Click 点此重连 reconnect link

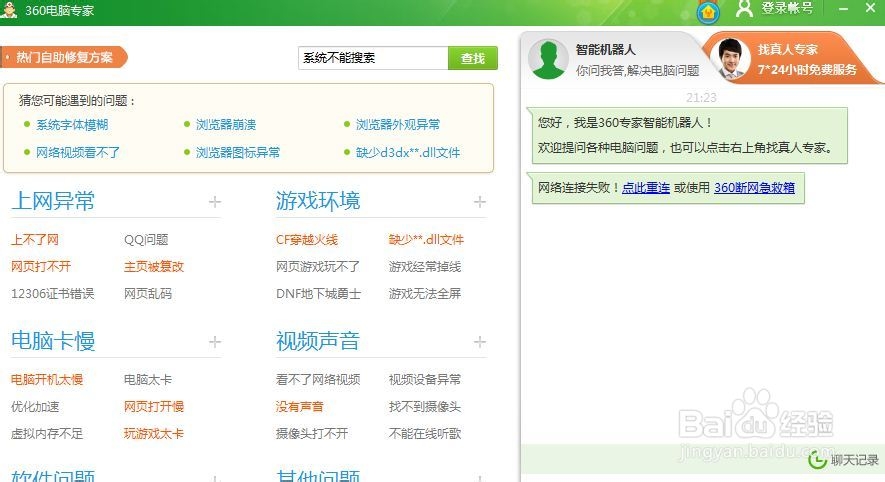coord(646,187)
